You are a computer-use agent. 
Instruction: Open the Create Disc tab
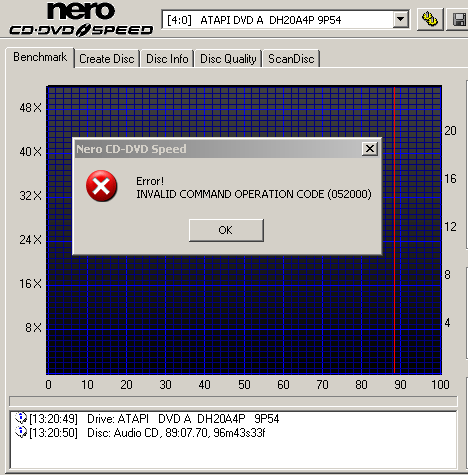pyautogui.click(x=107, y=59)
